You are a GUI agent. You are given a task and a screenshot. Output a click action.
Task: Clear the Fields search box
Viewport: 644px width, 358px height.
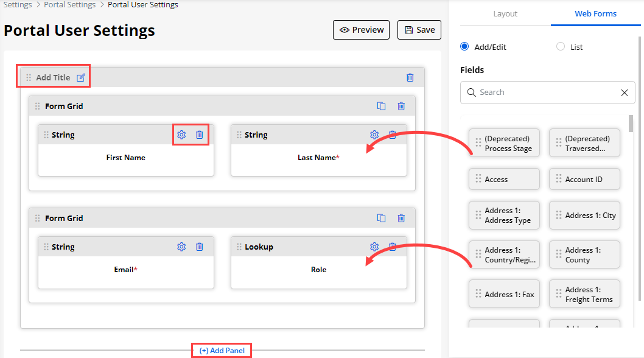[x=624, y=93]
